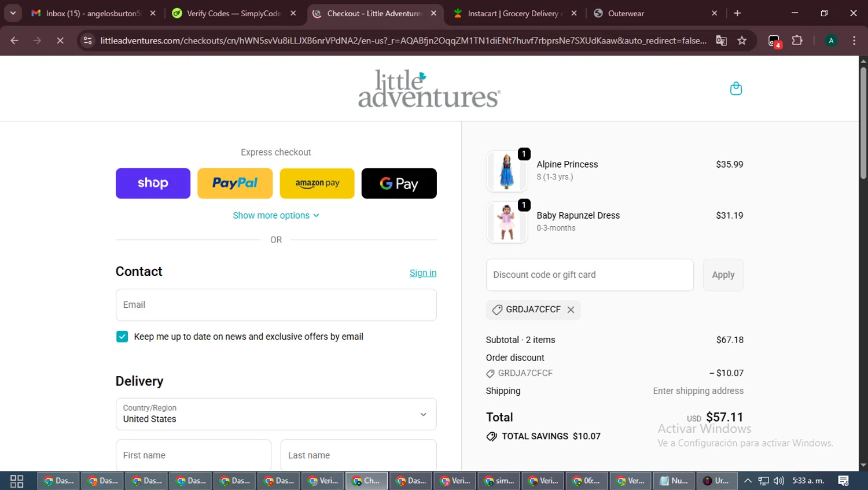Open the 06:... Chrome taskbar window
868x490 pixels.
(587, 481)
